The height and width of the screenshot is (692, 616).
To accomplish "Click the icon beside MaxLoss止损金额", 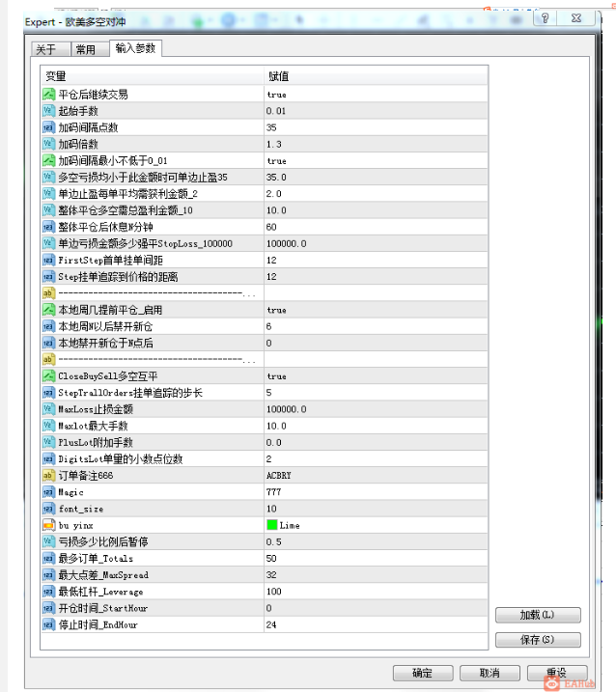I will [48, 409].
